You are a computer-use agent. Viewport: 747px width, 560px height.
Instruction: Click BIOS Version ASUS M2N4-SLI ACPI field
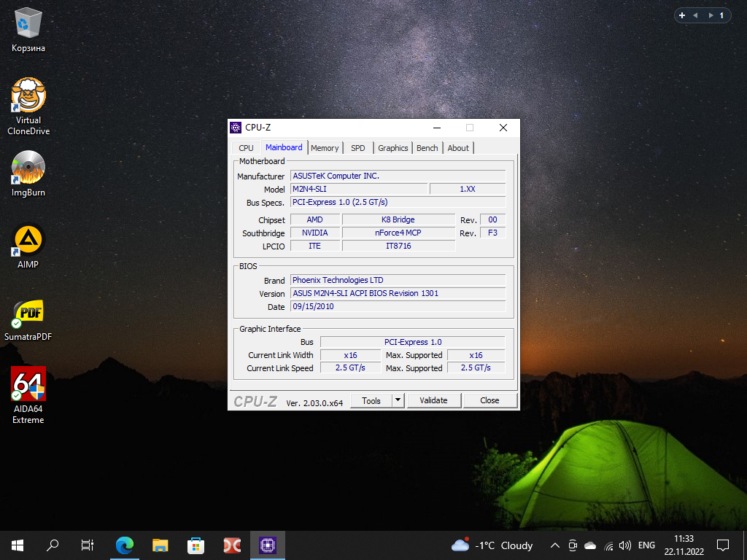click(398, 293)
